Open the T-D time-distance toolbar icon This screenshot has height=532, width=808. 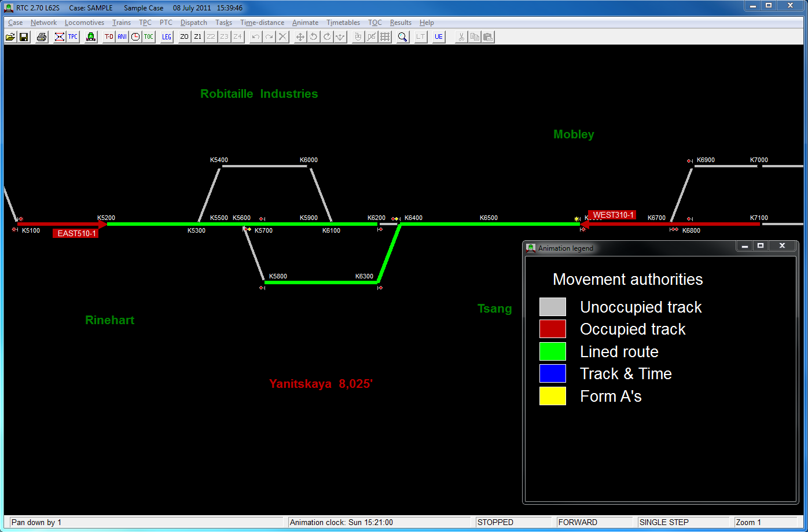pos(109,37)
